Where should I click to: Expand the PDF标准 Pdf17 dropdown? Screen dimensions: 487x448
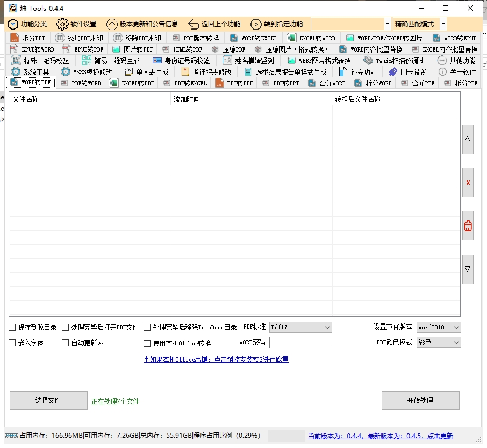300,327
